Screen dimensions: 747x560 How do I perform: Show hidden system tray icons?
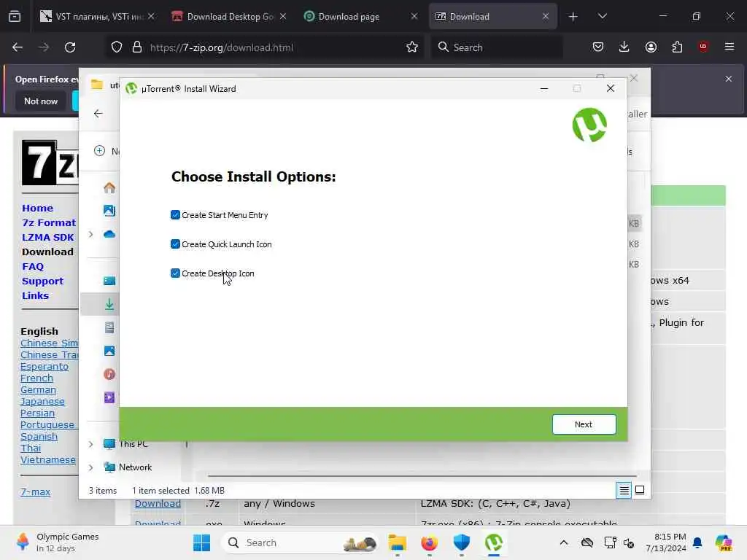coord(564,542)
